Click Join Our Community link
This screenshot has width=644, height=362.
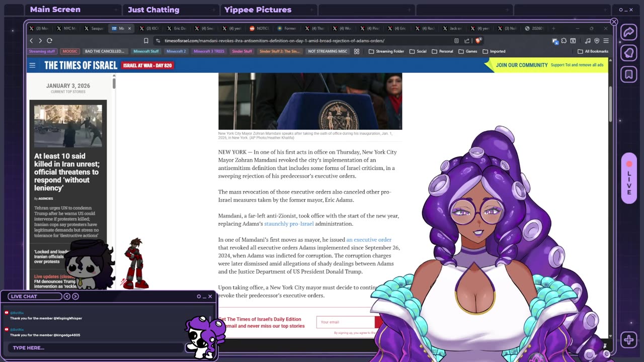coord(522,65)
